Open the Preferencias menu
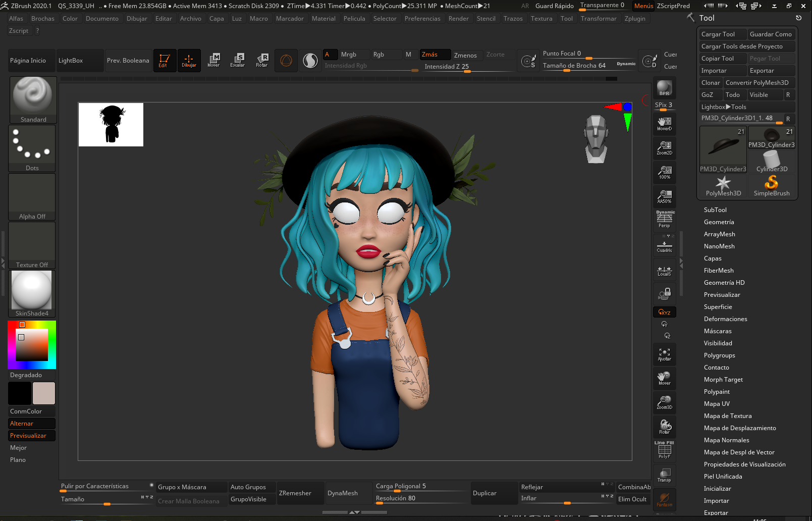Screen dimensions: 812x521 pyautogui.click(x=422, y=19)
